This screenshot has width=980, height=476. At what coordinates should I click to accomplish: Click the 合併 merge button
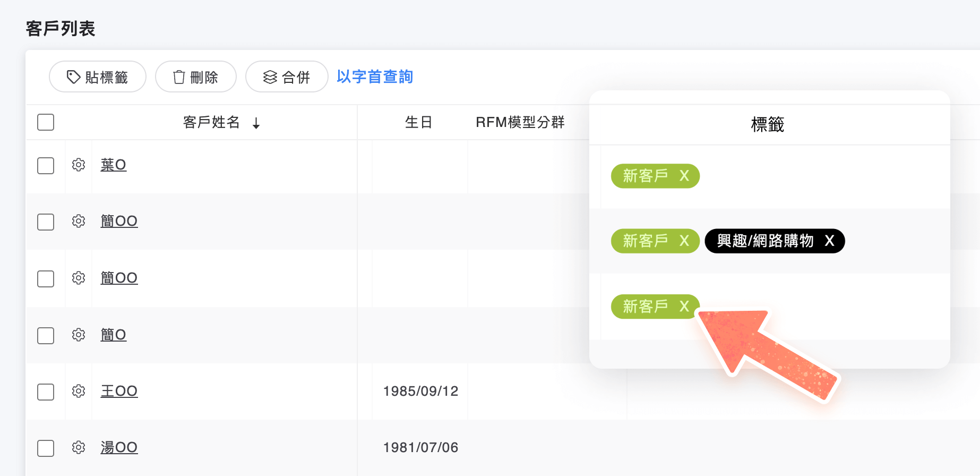pyautogui.click(x=287, y=77)
